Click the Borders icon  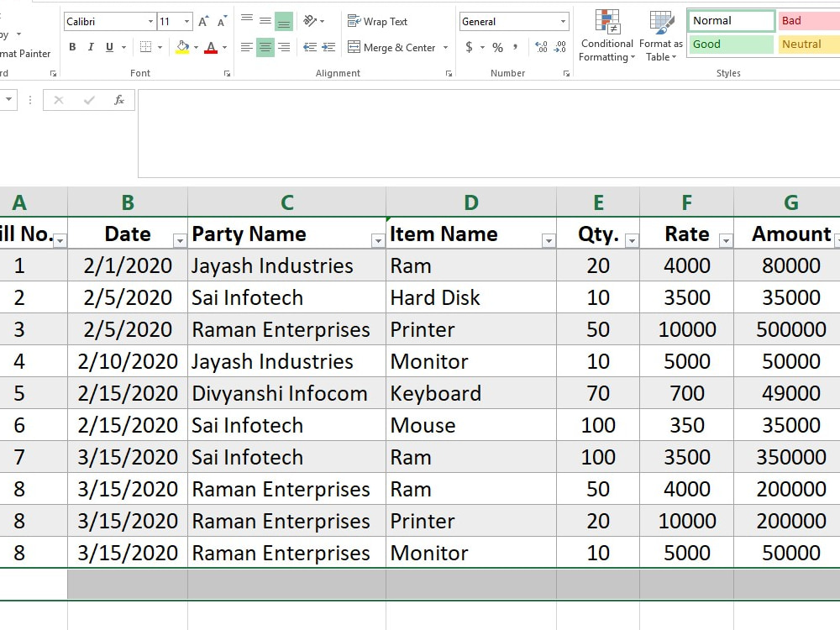(x=145, y=47)
